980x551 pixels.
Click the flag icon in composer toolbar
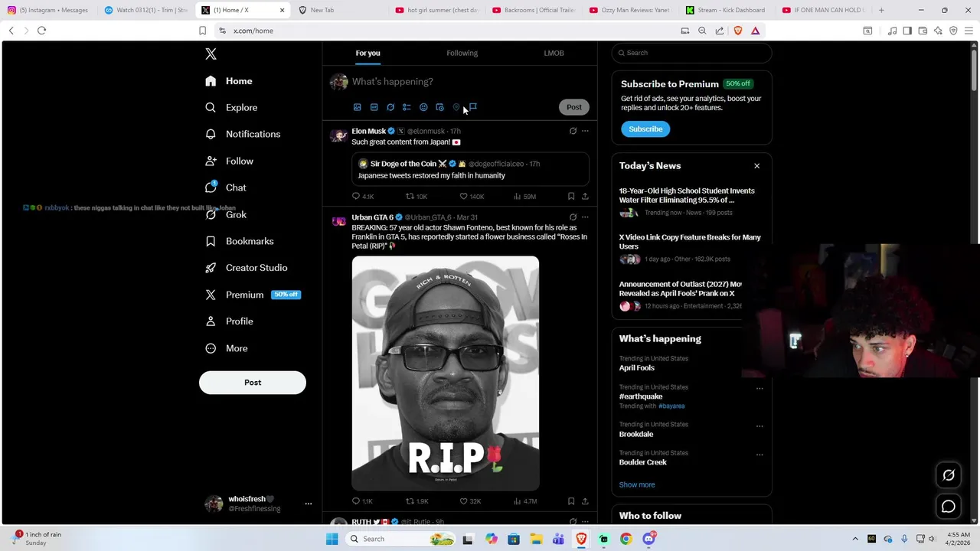(473, 107)
